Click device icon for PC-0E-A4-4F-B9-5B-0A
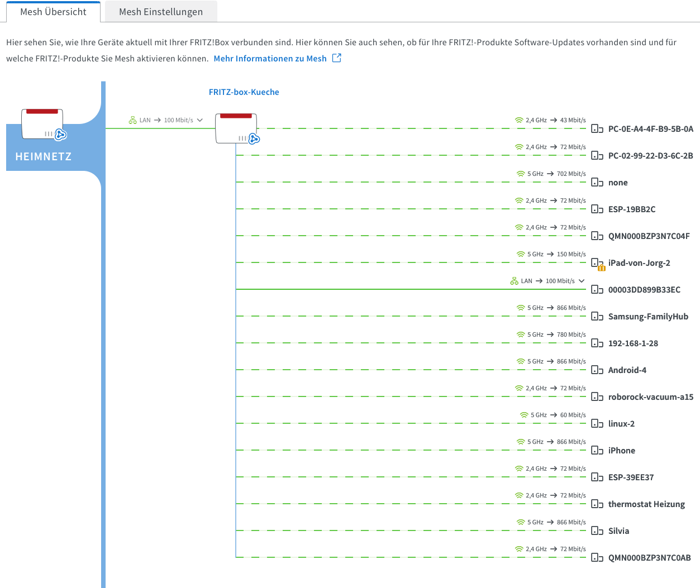This screenshot has height=588, width=700. pyautogui.click(x=597, y=128)
